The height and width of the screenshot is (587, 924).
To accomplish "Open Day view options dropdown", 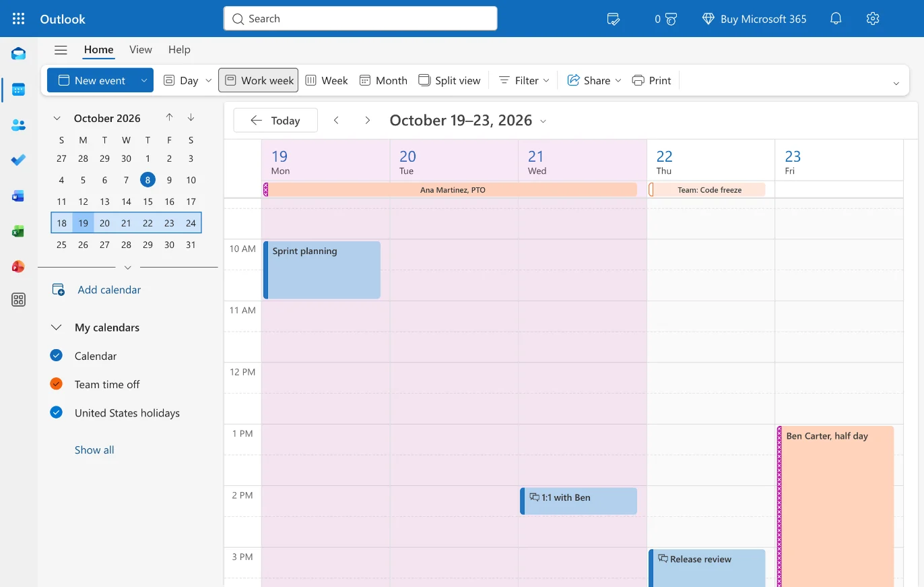I will point(208,80).
